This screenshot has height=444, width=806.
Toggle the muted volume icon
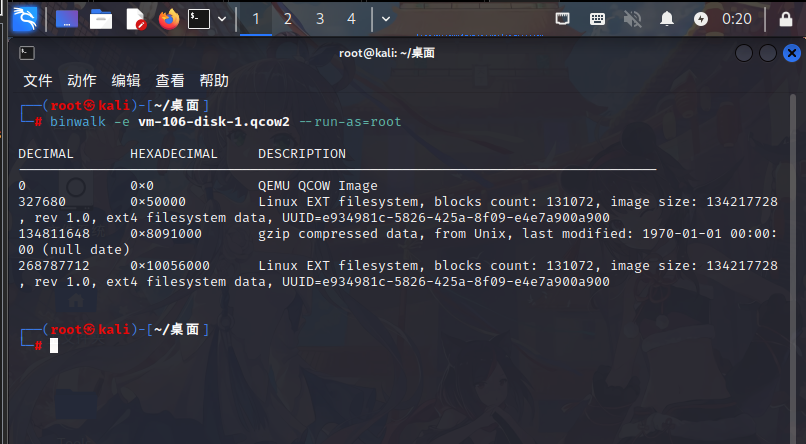(x=632, y=19)
